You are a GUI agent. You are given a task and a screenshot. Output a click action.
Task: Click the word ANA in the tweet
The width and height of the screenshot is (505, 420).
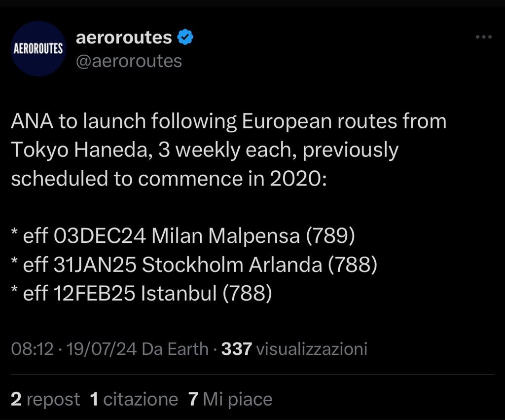(32, 121)
